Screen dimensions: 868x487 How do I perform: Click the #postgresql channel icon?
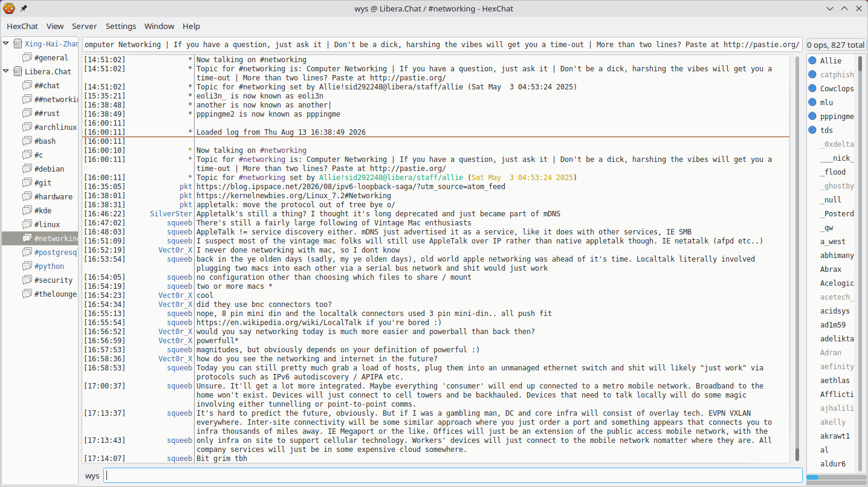click(x=27, y=252)
